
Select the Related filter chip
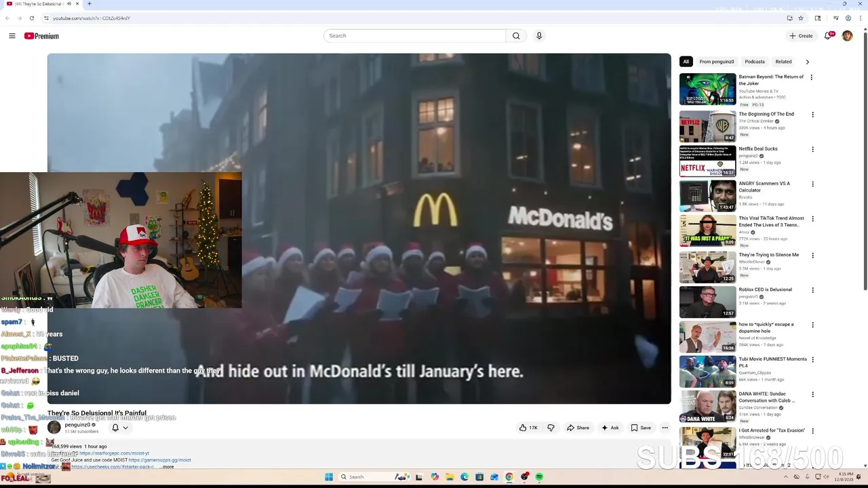tap(783, 62)
